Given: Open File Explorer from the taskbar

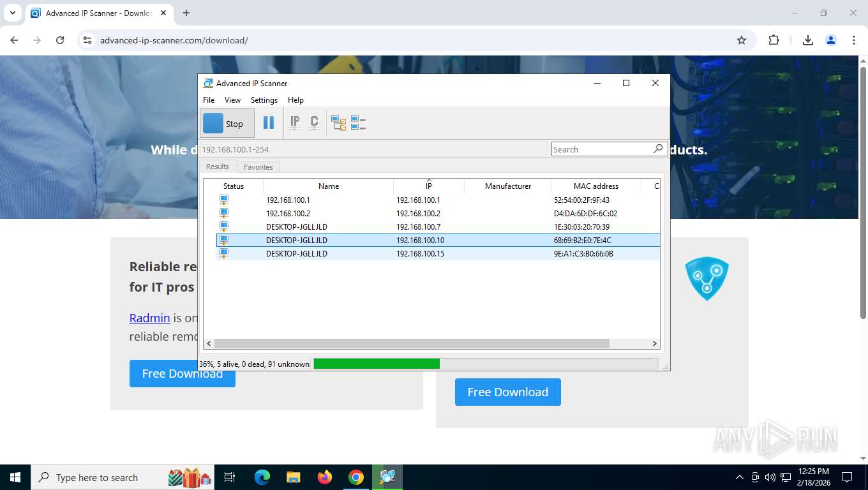Looking at the screenshot, I should pos(293,477).
